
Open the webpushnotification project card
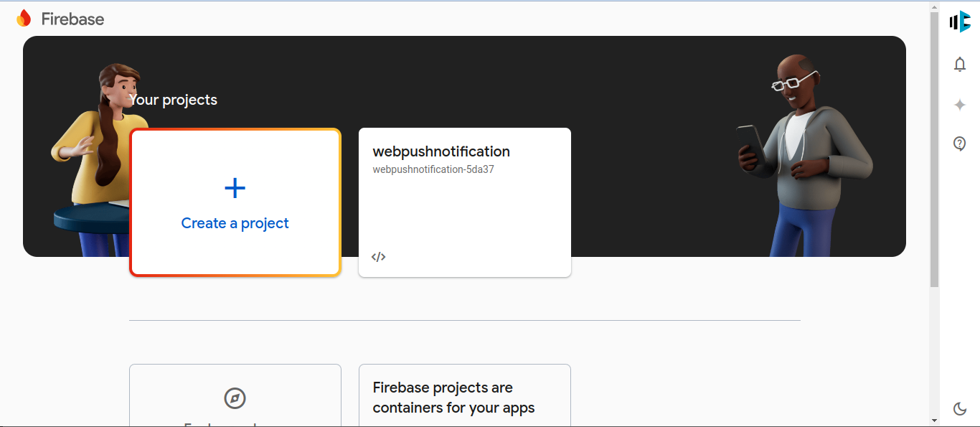coord(464,208)
